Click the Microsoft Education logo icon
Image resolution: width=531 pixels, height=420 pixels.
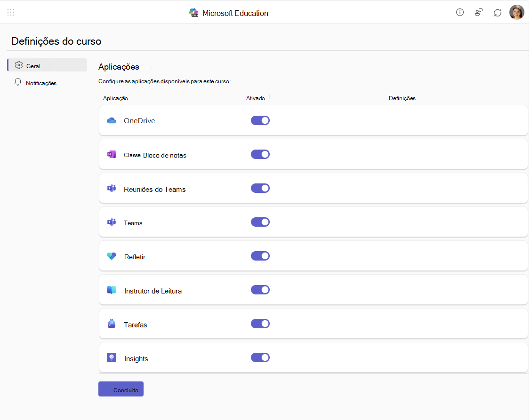pos(193,13)
